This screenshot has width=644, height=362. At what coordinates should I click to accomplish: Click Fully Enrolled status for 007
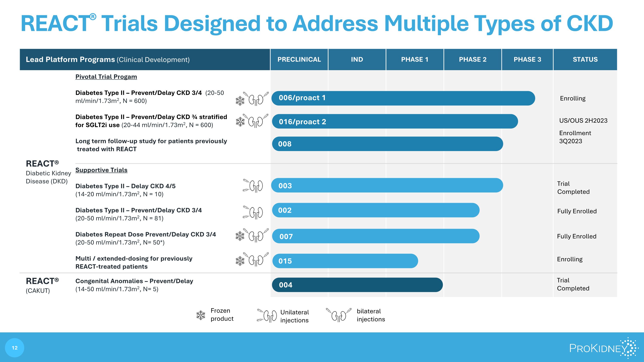(x=577, y=236)
